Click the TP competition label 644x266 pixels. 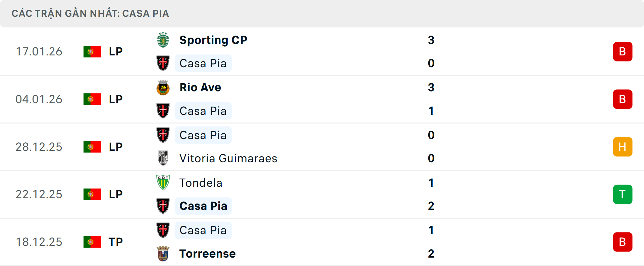116,242
